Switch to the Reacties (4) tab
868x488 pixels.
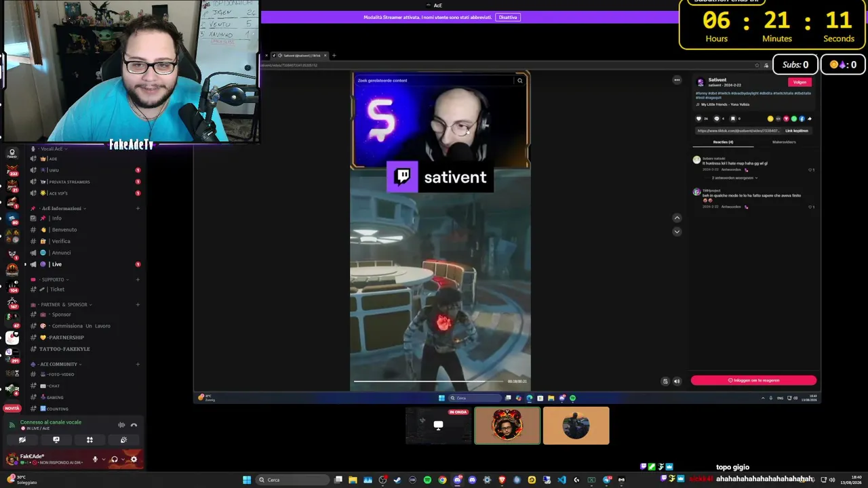[723, 142]
